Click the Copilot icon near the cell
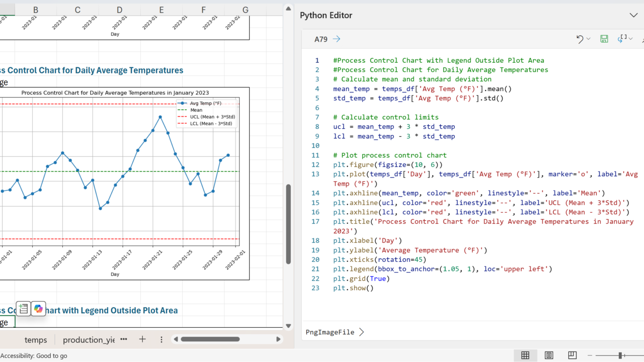The width and height of the screenshot is (644, 362). (39, 309)
